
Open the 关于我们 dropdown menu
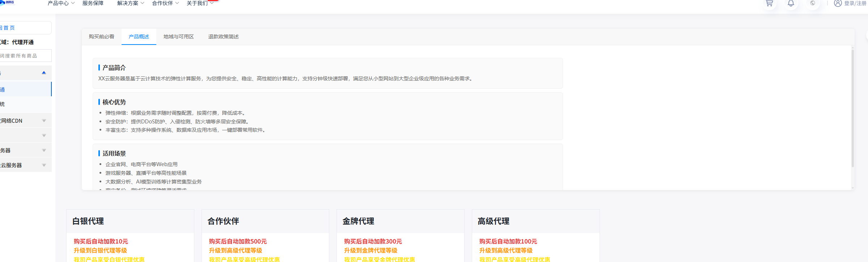tap(200, 3)
